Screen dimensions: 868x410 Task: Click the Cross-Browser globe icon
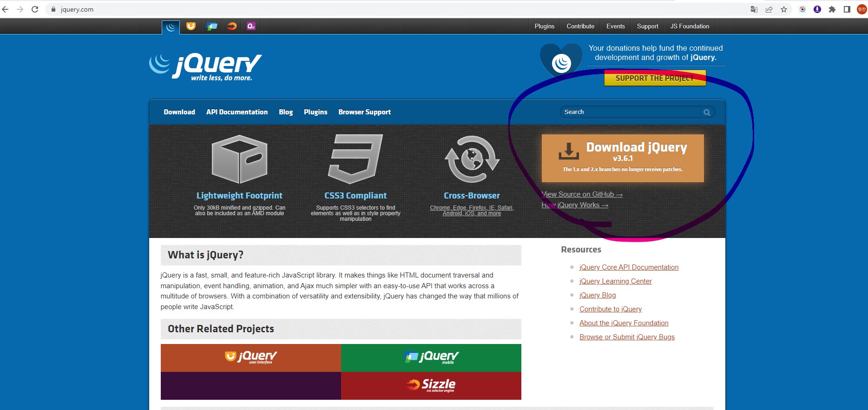[472, 159]
